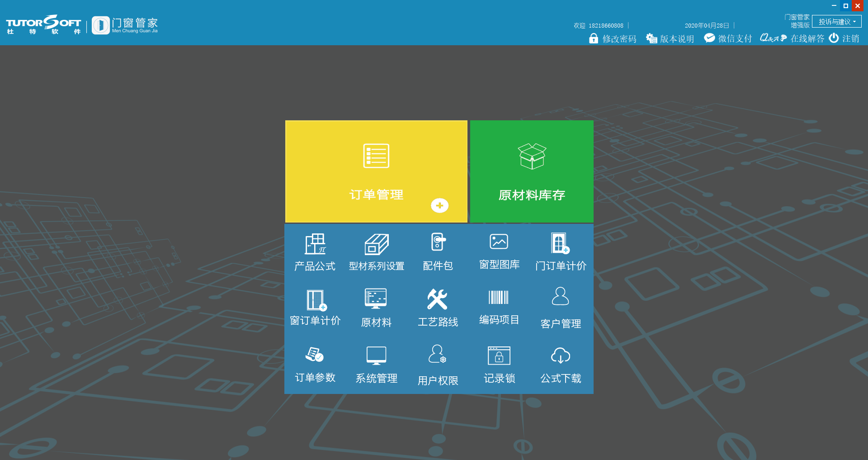Image resolution: width=868 pixels, height=460 pixels.
Task: Minimize the application window
Action: click(x=834, y=6)
